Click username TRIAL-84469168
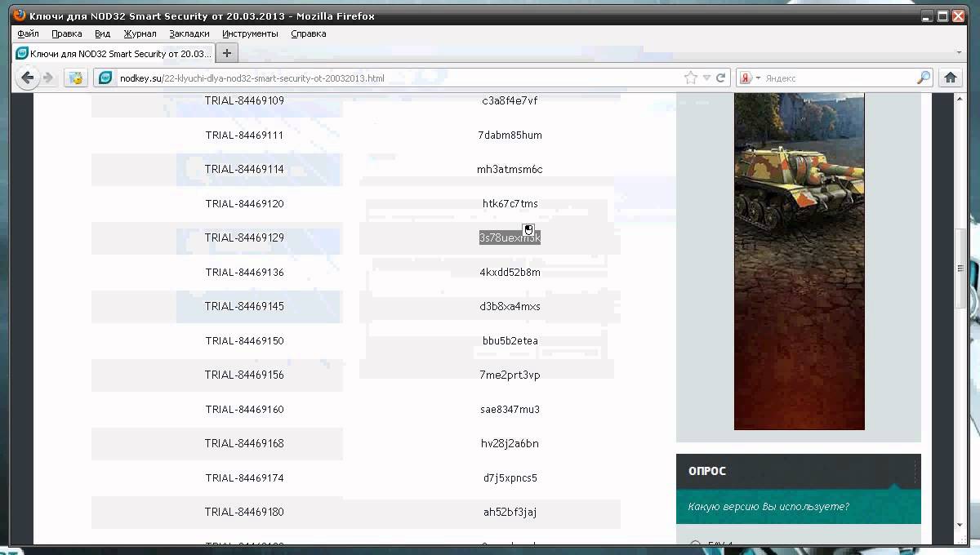This screenshot has height=555, width=980. click(x=244, y=444)
